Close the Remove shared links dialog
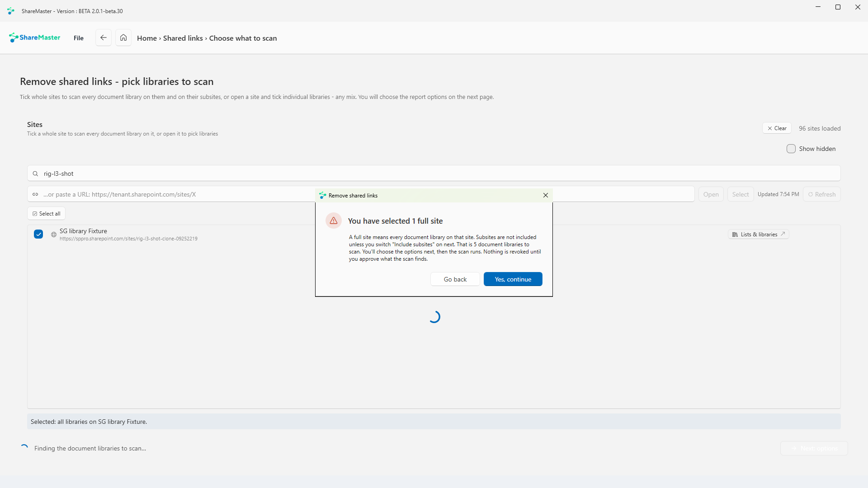The width and height of the screenshot is (868, 488). 546,195
